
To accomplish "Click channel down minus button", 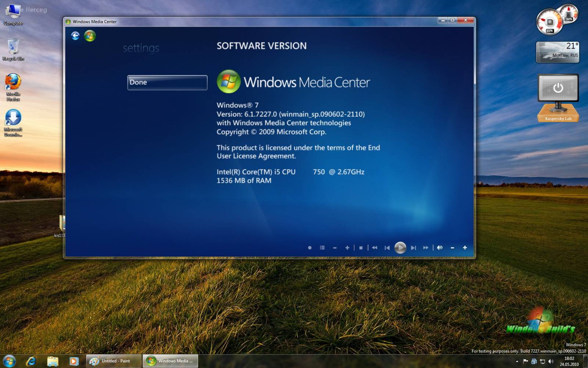I will tap(335, 248).
